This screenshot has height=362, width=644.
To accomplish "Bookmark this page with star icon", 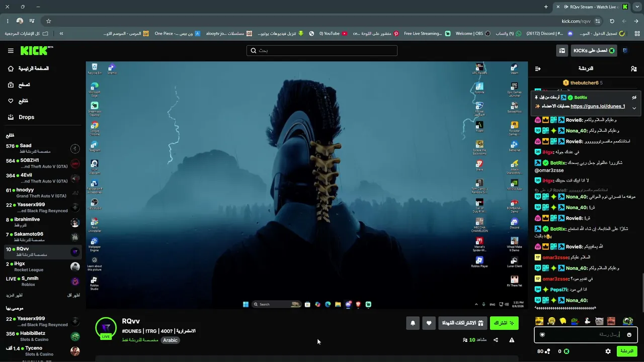I will [49, 21].
